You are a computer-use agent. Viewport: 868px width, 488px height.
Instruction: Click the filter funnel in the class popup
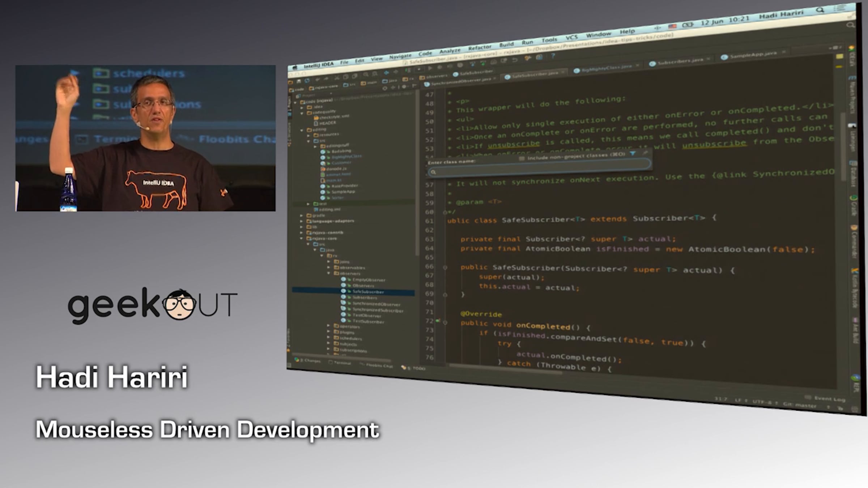[x=633, y=154]
